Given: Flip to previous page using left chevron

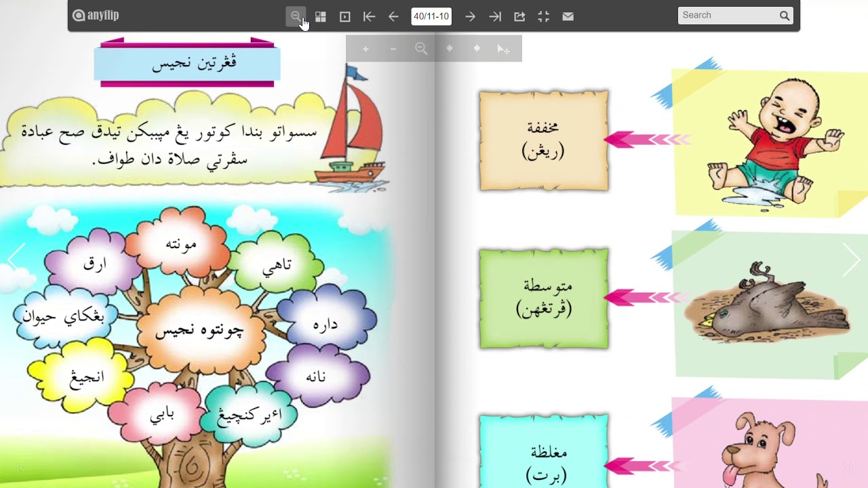Looking at the screenshot, I should 16,259.
